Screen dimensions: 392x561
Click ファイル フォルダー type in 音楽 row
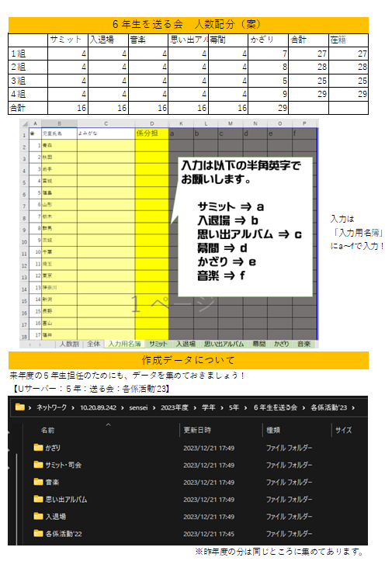[289, 483]
